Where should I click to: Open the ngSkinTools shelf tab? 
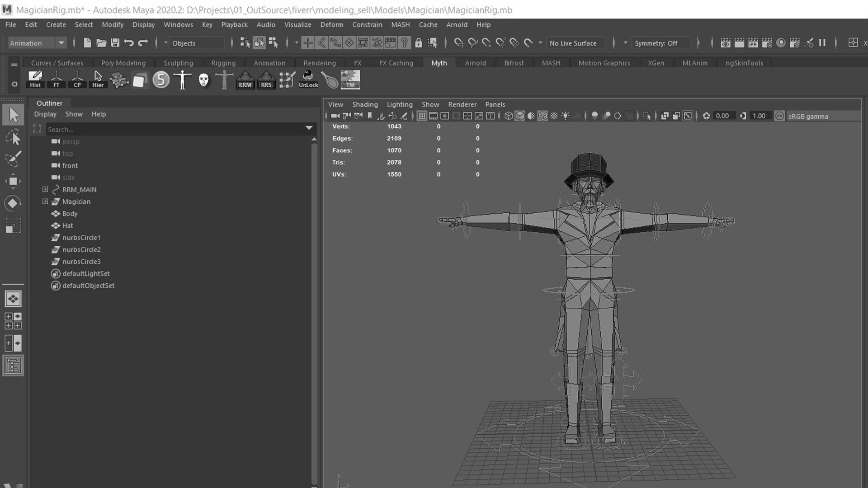coord(744,63)
